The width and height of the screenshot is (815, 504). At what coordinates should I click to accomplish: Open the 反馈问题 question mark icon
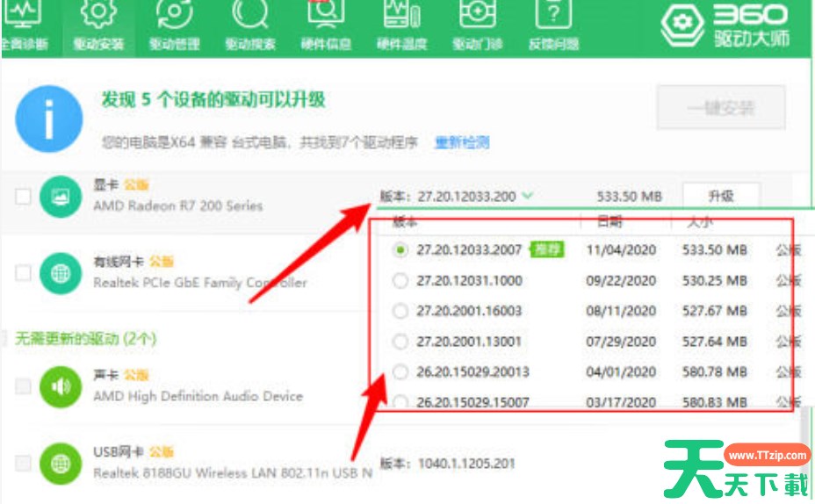pos(553,14)
